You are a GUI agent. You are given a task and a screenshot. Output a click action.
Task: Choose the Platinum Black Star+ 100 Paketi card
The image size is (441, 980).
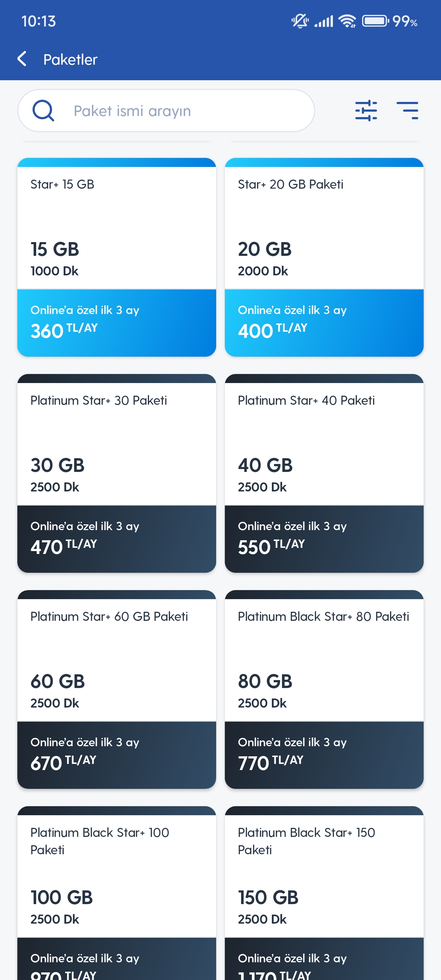coord(117,893)
